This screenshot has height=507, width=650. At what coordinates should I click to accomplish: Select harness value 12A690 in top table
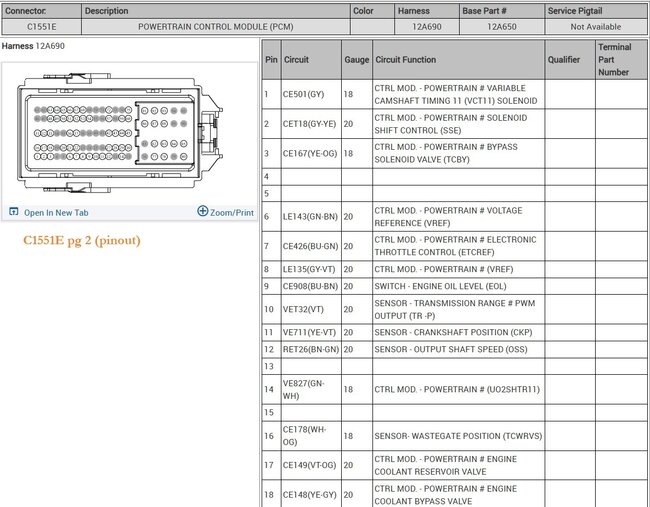pyautogui.click(x=427, y=27)
